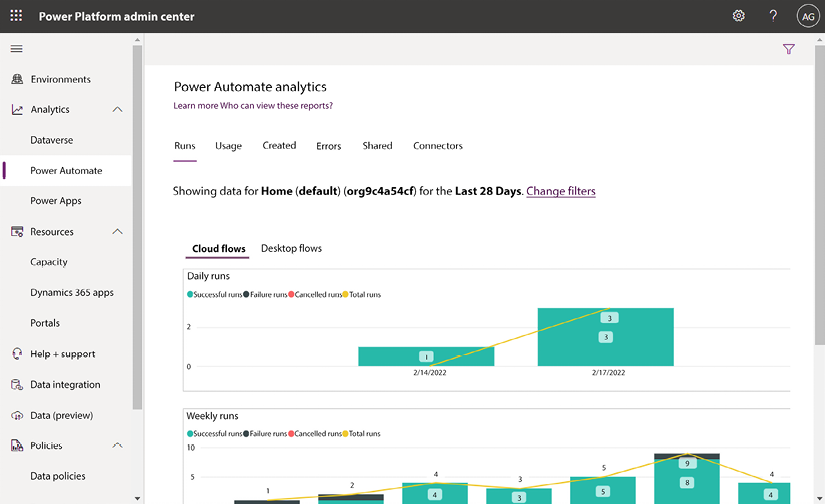
Task: Click Cancelled runs legend in Daily runs
Action: point(315,295)
